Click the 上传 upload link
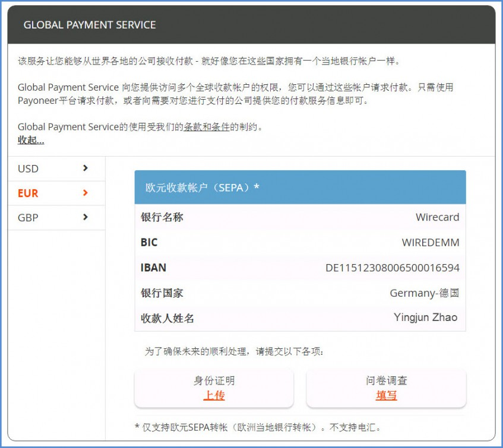The width and height of the screenshot is (503, 448). coord(214,395)
